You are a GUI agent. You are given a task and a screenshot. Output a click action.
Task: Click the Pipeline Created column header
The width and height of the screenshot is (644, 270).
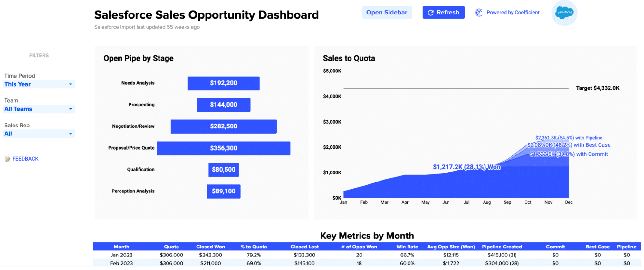[x=502, y=247]
